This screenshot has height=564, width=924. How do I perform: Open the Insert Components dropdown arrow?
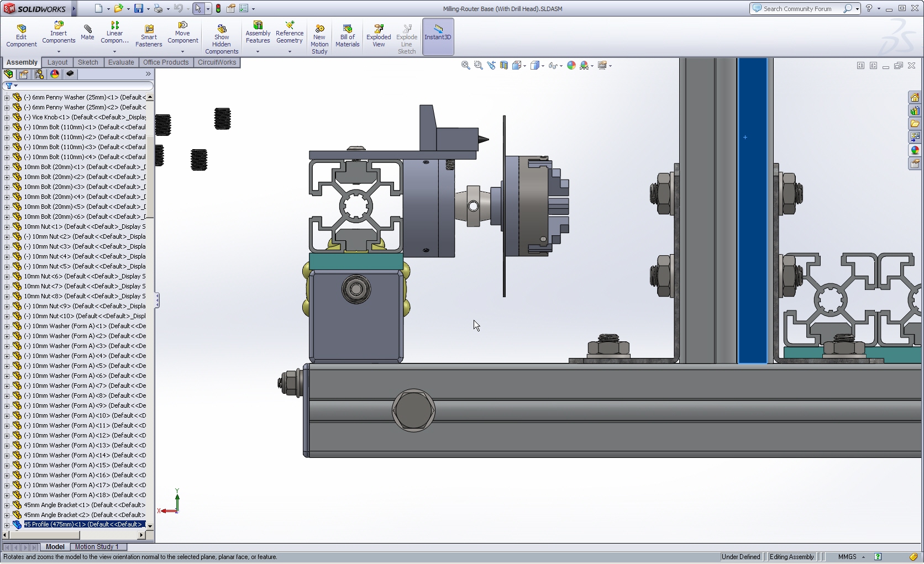59,51
